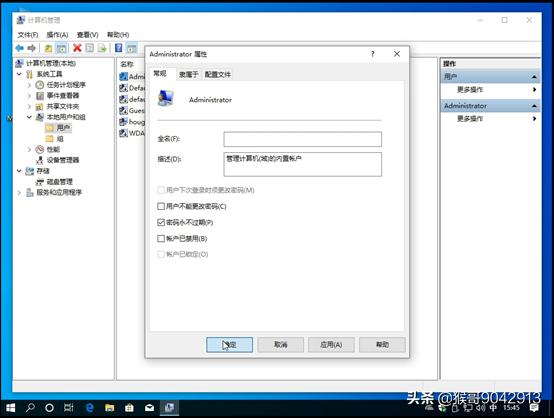Click the 性能 gauge icon in the tree
Screen dimensions: 554x418
[40, 149]
